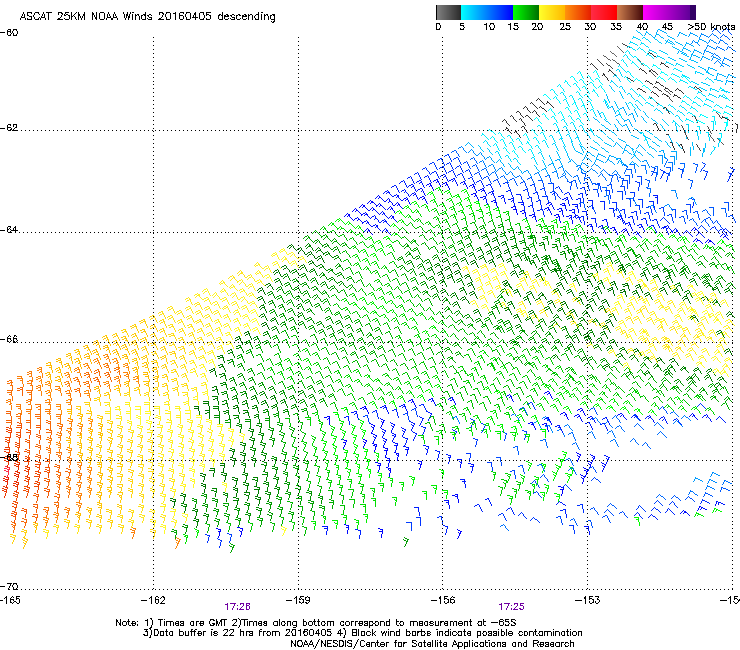
Task: Click the green 15-20 knots legend swatch
Action: [526, 12]
